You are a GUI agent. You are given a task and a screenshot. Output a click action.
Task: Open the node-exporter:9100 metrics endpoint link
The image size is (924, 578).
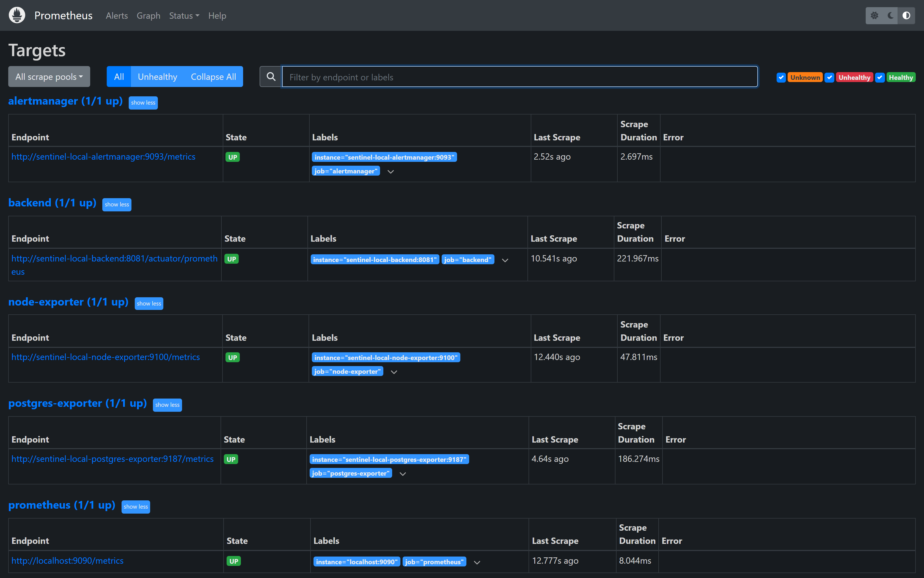tap(106, 357)
